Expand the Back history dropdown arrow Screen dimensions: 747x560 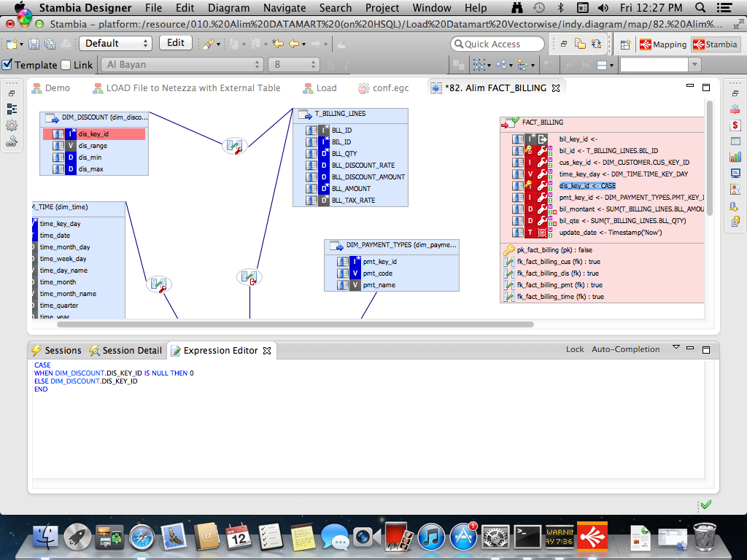point(303,44)
